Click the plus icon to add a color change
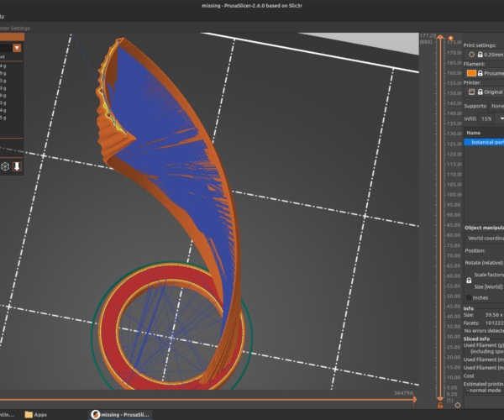 (x=450, y=38)
